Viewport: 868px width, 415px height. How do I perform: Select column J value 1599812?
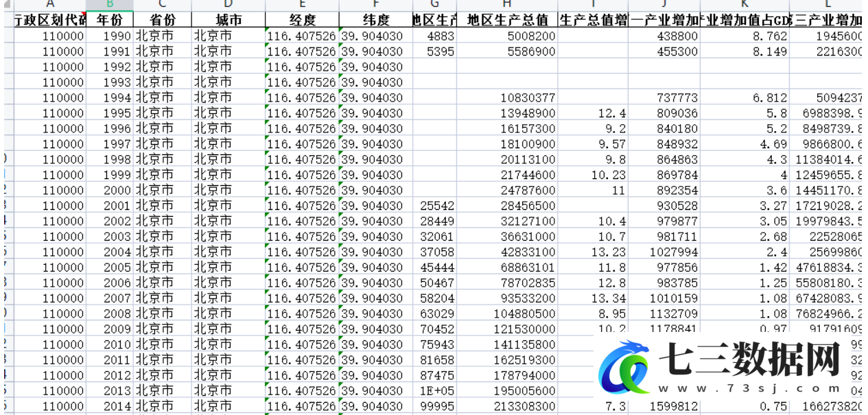pyautogui.click(x=664, y=406)
